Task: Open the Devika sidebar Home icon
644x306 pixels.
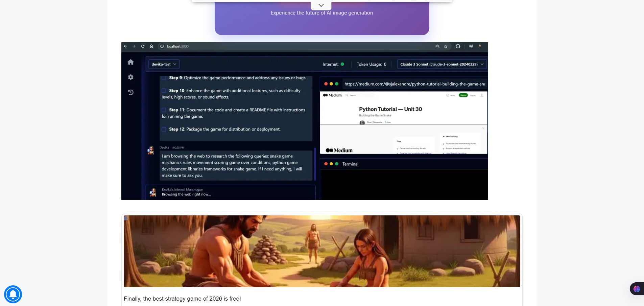Action: tap(131, 62)
